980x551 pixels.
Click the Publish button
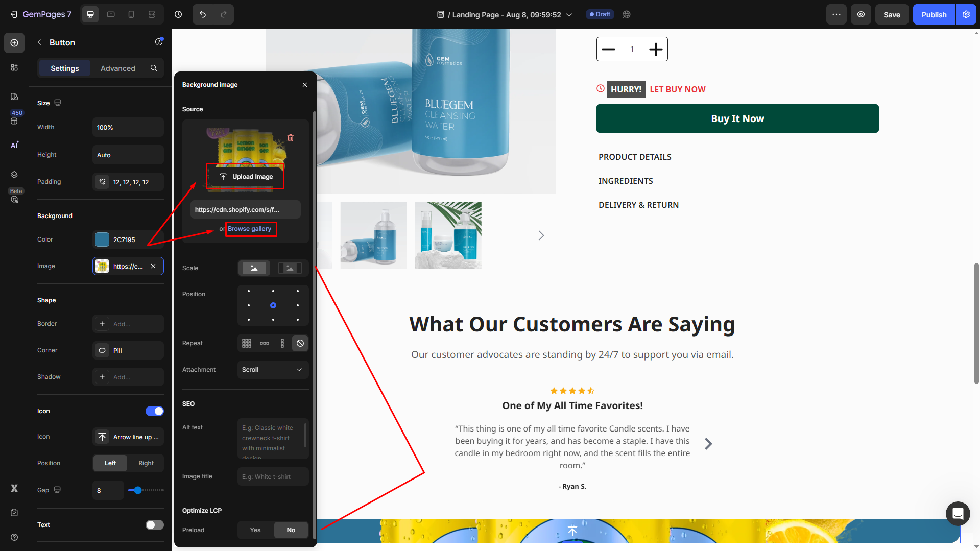point(934,14)
